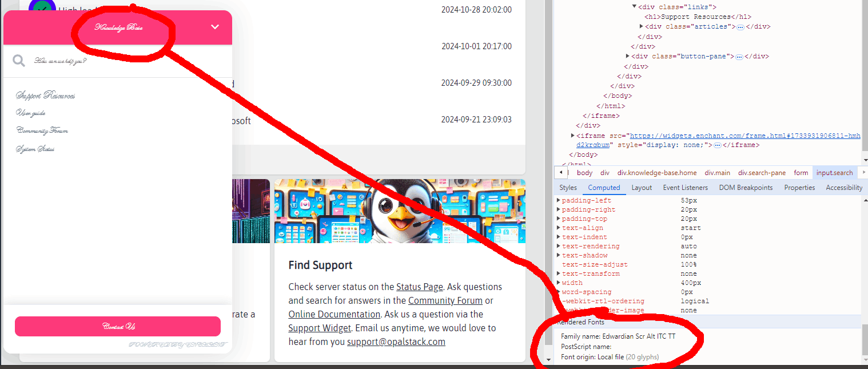Click the support@opalstack.com email link
868x369 pixels.
[x=396, y=342]
